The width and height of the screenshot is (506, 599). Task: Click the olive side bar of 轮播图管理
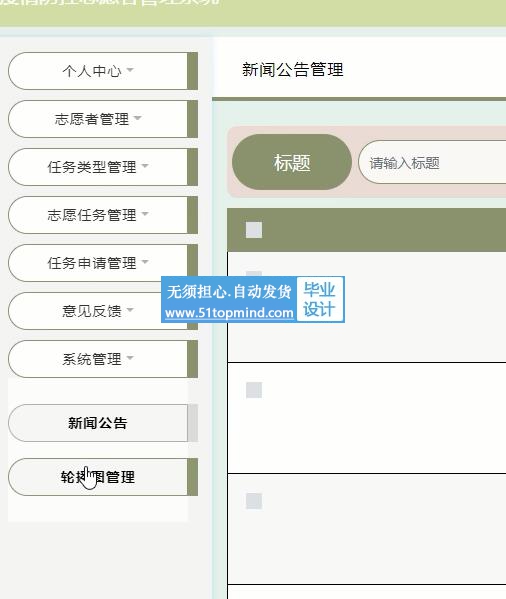tap(192, 477)
